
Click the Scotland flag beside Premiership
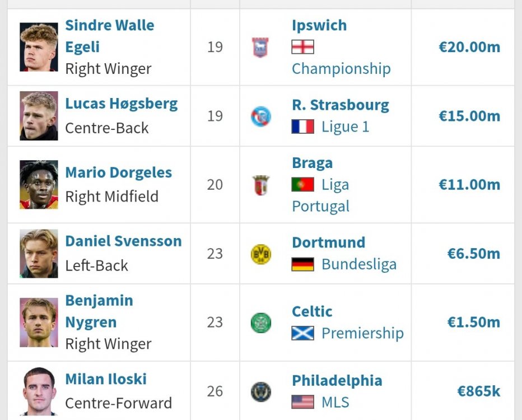[x=302, y=333]
